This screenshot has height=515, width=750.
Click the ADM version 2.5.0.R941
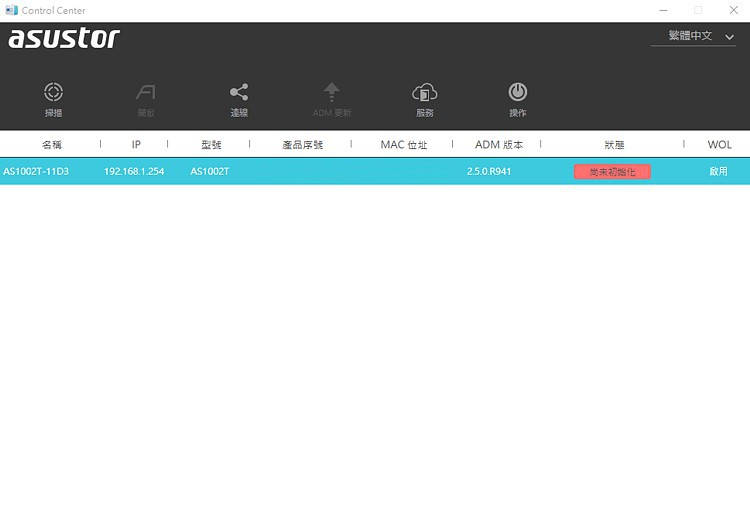click(489, 171)
